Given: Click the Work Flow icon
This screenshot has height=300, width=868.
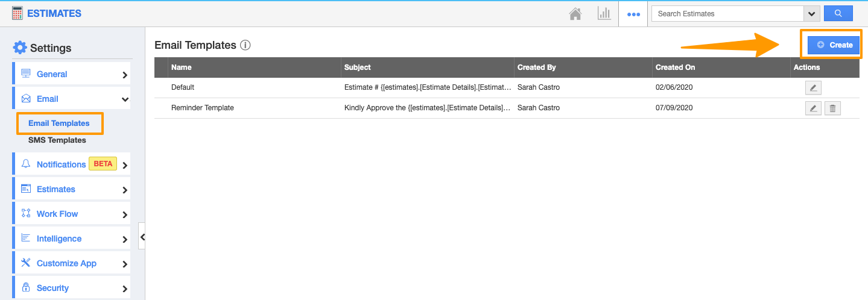Looking at the screenshot, I should point(26,213).
